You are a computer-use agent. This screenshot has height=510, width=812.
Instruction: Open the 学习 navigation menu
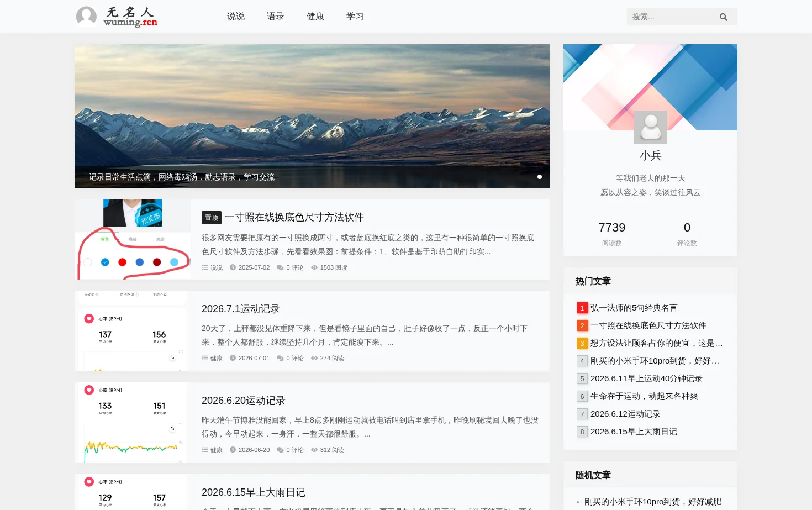click(355, 17)
